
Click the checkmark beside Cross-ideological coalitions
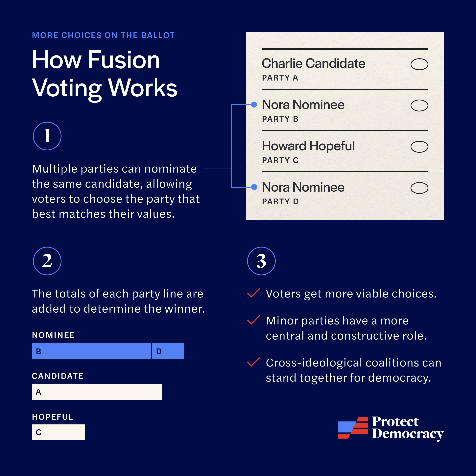(253, 362)
